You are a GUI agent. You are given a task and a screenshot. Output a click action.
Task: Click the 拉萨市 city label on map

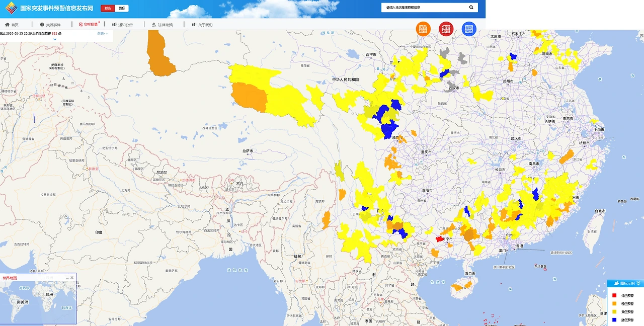[247, 150]
